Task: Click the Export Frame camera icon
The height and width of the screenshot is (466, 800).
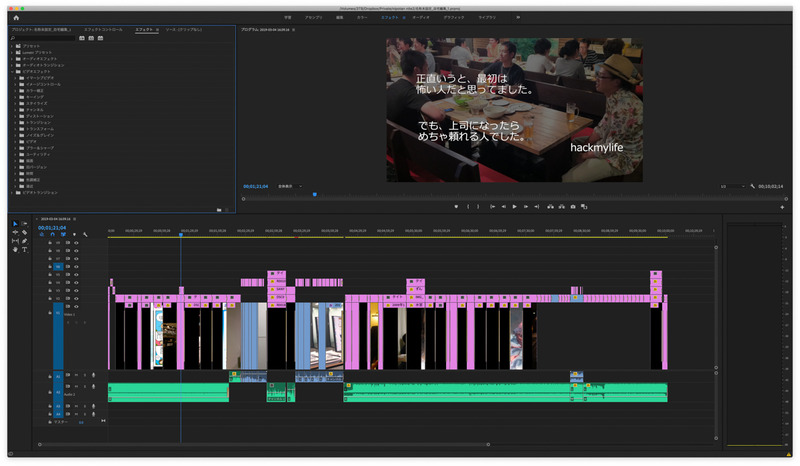Action: (x=573, y=207)
